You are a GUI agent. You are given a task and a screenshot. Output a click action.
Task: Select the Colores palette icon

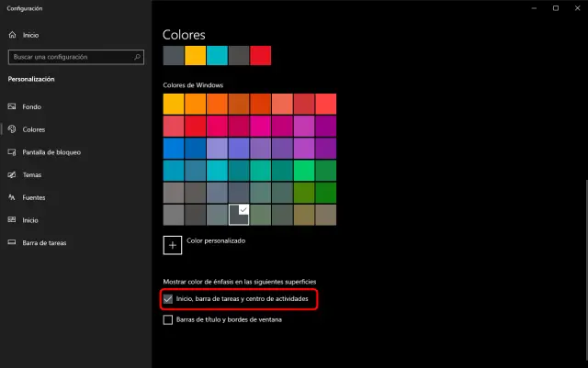click(x=11, y=129)
